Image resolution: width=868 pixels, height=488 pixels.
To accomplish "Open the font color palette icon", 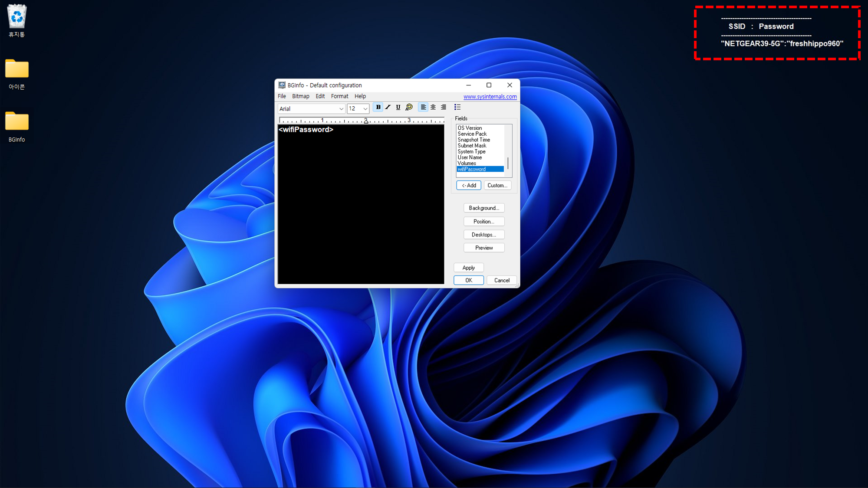I will pos(409,107).
